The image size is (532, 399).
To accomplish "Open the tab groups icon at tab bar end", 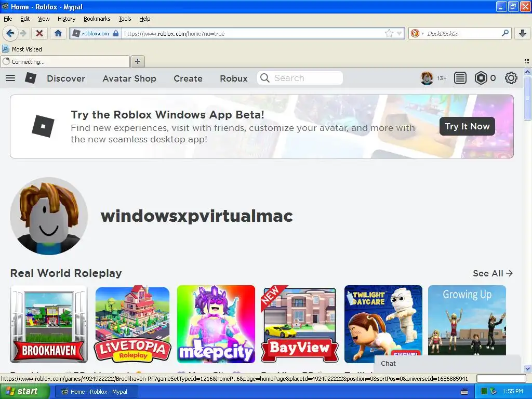I will coord(527,61).
